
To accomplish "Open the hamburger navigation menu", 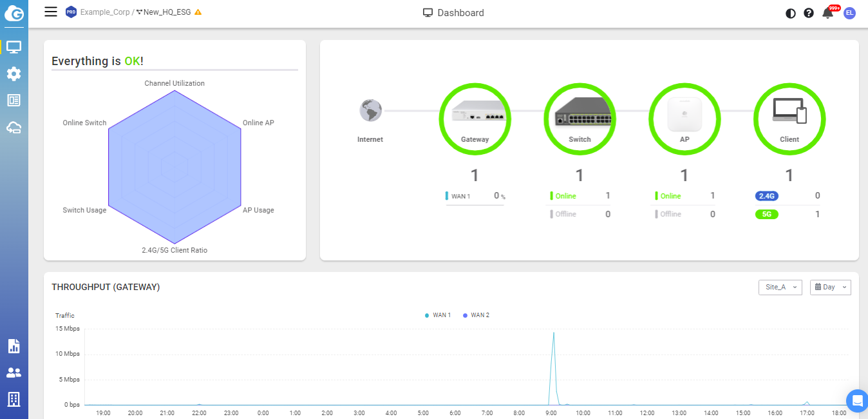I will [51, 12].
